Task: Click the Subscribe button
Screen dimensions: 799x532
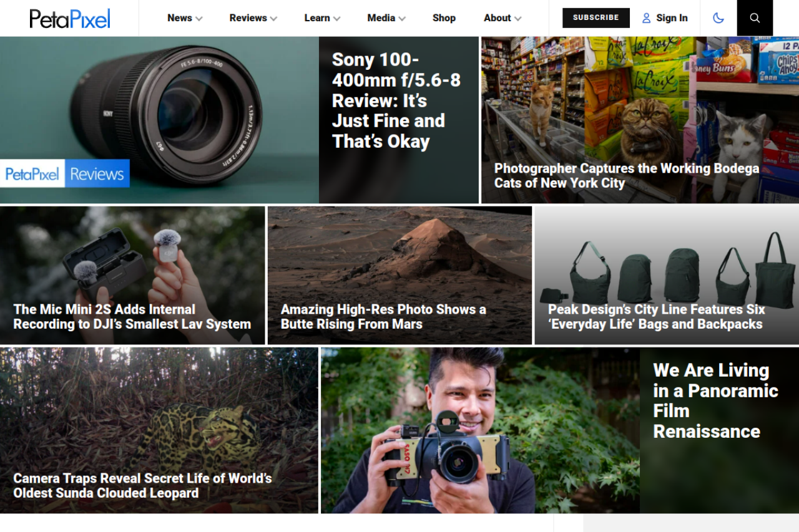Action: 596,18
